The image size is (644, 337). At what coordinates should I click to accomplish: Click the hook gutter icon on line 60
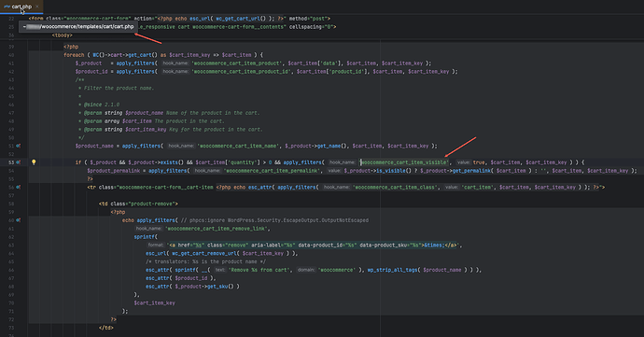(x=18, y=220)
